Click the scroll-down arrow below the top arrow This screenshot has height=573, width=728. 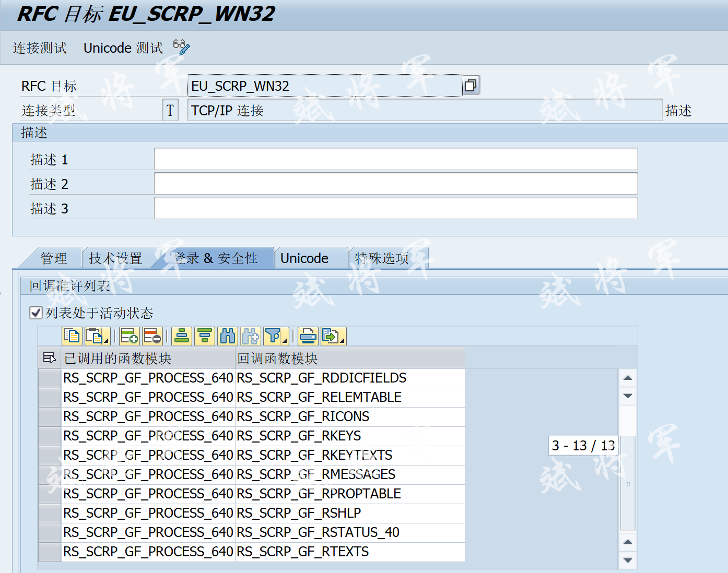click(628, 396)
